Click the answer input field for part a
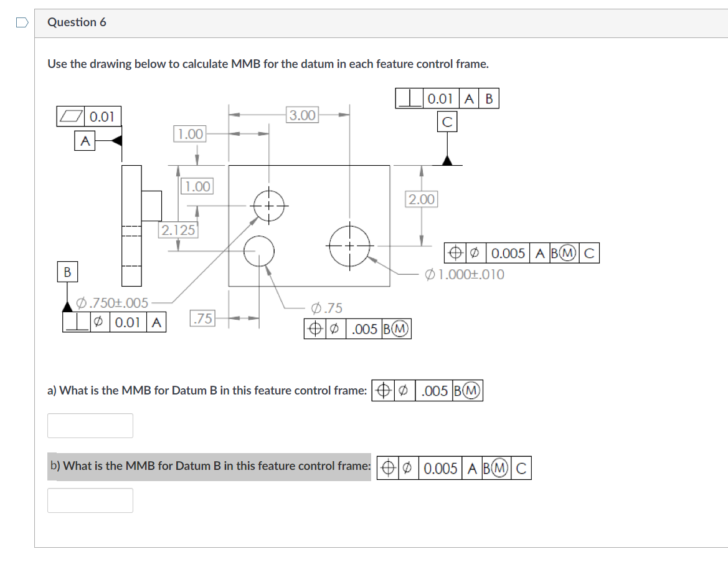This screenshot has height=564, width=728. (90, 425)
